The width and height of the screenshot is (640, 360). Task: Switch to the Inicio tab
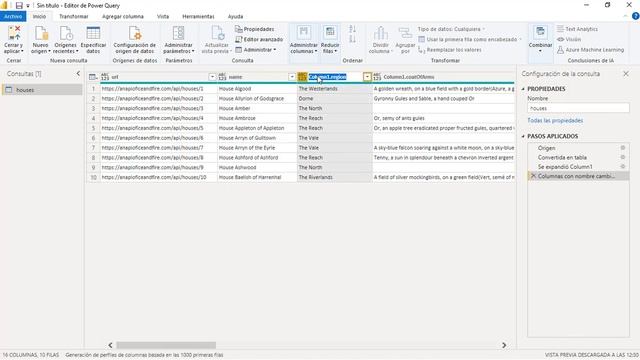pos(40,16)
